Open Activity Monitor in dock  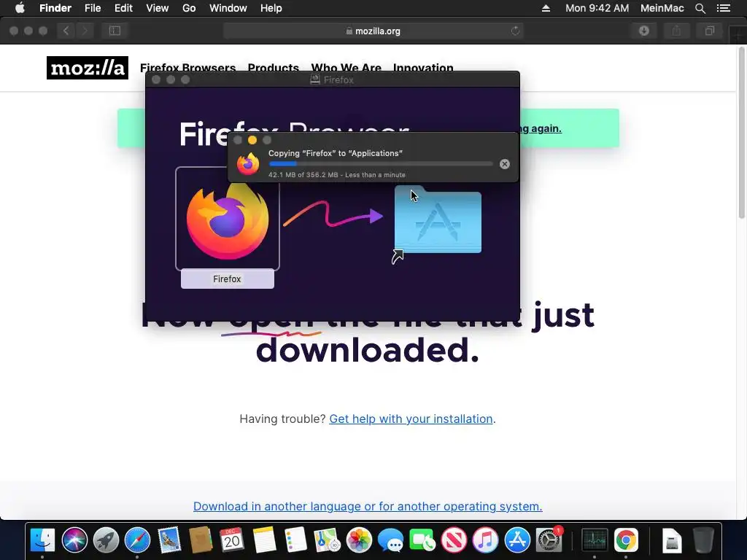594,540
